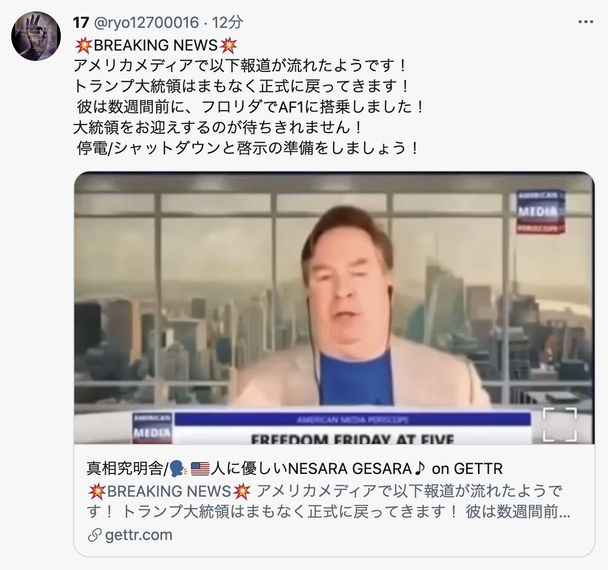The height and width of the screenshot is (570, 608).
Task: Click the chain link icon beside gettr.com
Action: pos(94,535)
